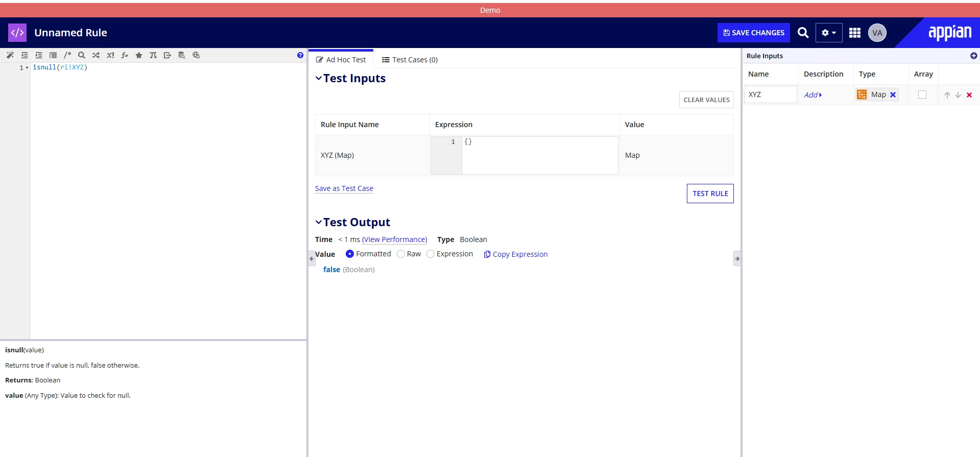The height and width of the screenshot is (457, 980).
Task: Click the Copy Expression link
Action: coord(516,254)
